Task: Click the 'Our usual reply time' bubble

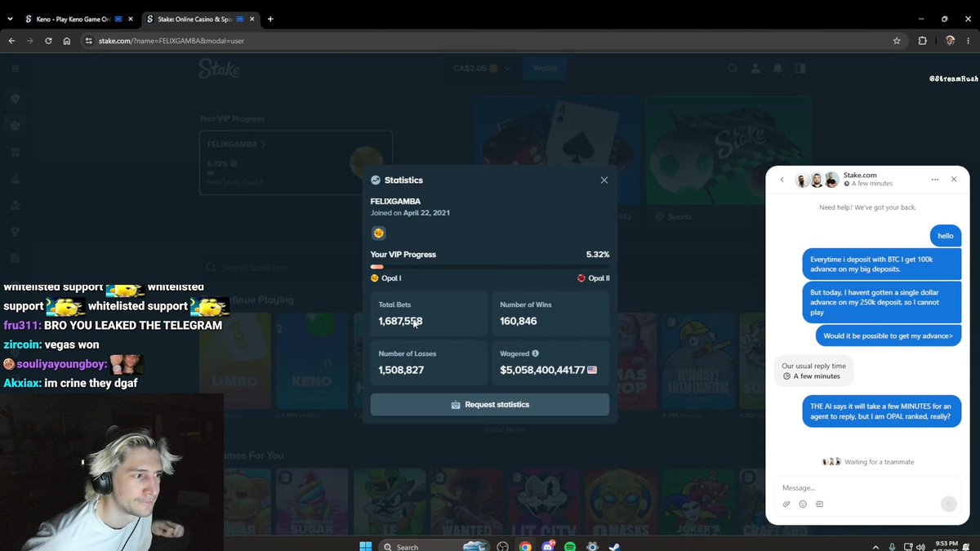Action: click(813, 371)
